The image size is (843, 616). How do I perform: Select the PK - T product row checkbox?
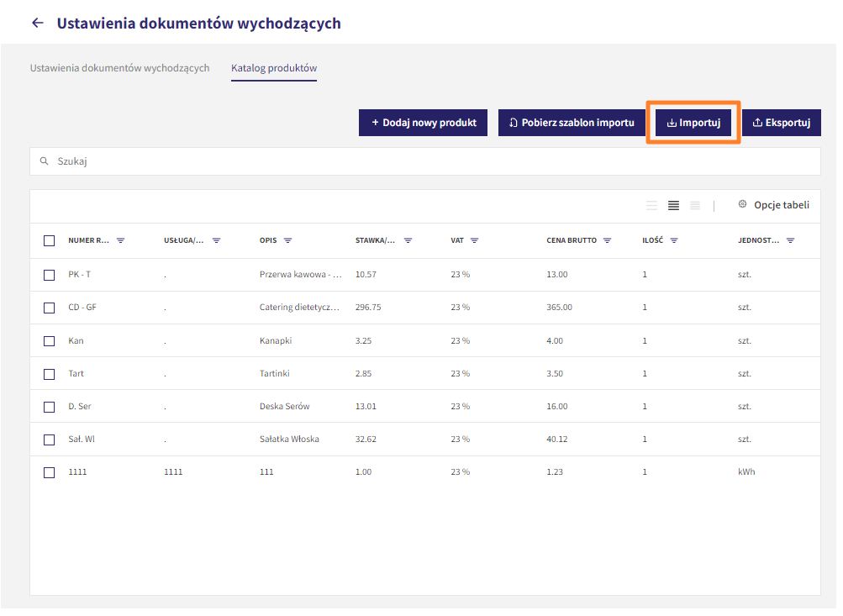[49, 275]
